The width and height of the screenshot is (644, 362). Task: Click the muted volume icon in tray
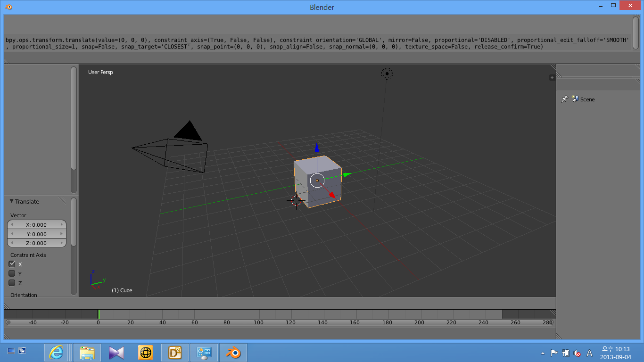point(577,353)
